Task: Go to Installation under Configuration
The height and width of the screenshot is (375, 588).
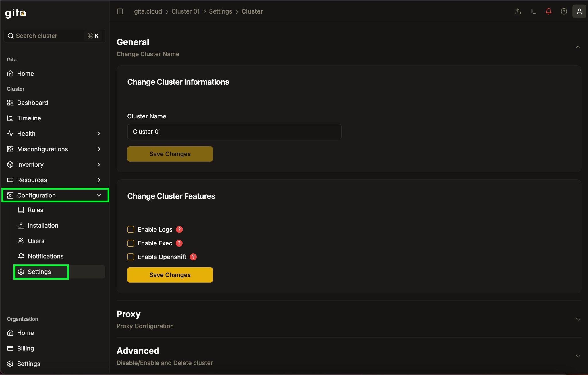Action: click(x=59, y=226)
